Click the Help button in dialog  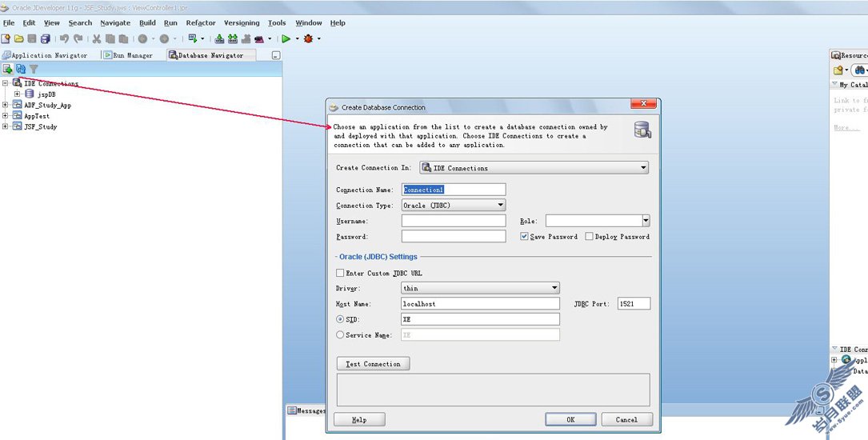(359, 419)
